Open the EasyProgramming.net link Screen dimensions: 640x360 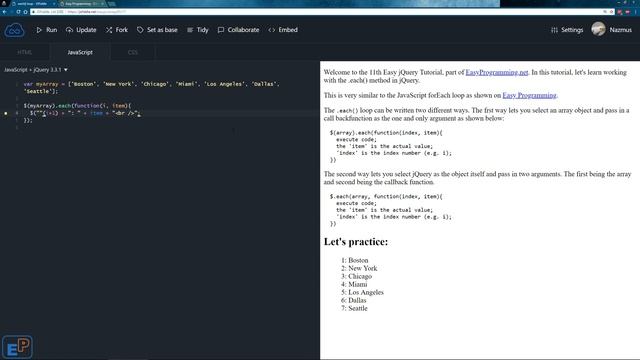coord(497,72)
